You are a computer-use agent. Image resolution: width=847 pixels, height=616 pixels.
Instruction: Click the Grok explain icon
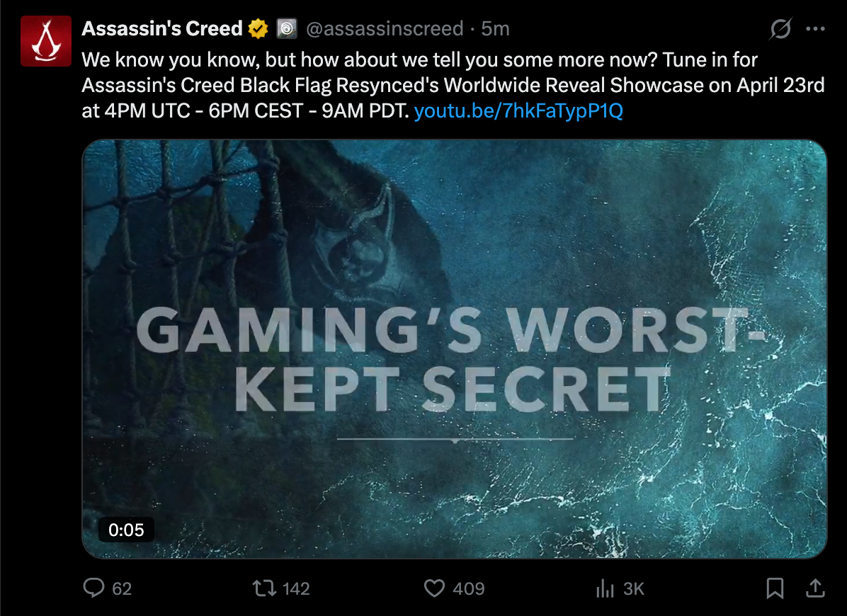coord(780,29)
